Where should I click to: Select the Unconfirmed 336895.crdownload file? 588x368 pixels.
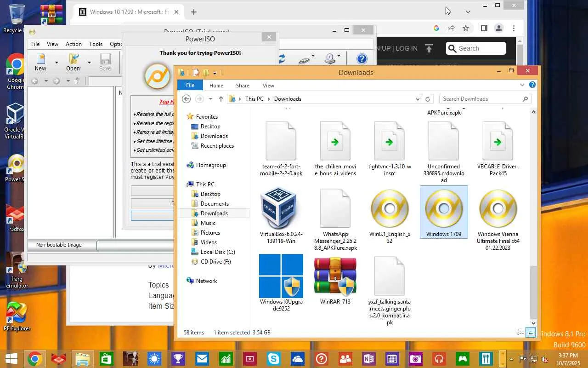[x=444, y=152]
